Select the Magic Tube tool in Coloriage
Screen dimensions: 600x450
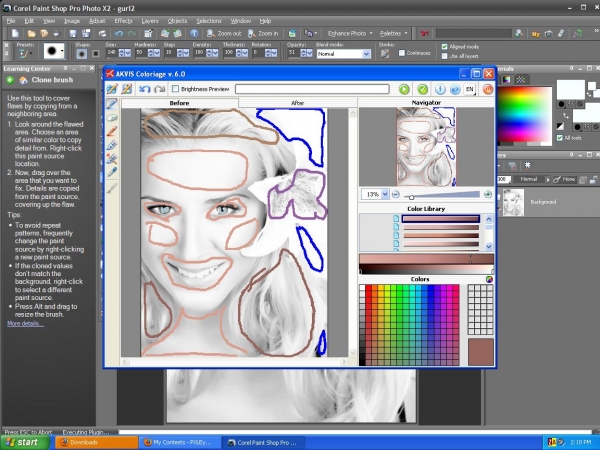(x=112, y=158)
